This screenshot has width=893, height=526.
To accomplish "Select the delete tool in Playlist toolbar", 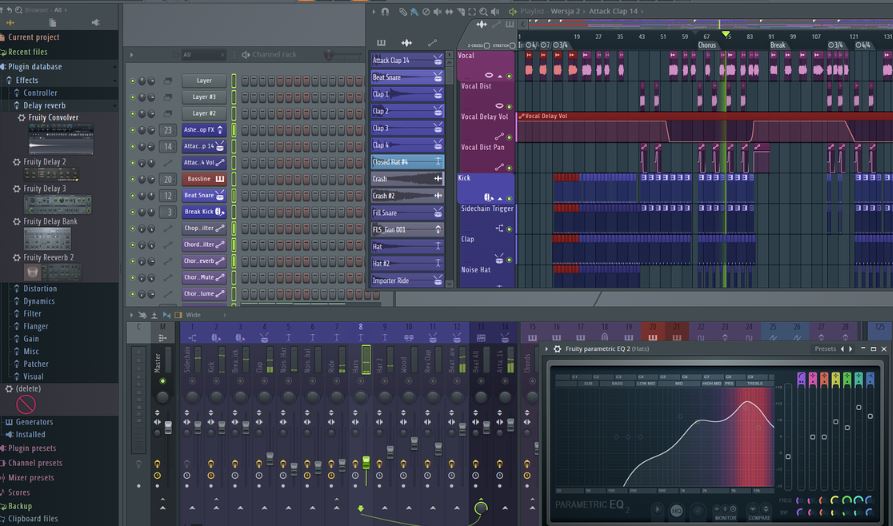I will pyautogui.click(x=425, y=11).
